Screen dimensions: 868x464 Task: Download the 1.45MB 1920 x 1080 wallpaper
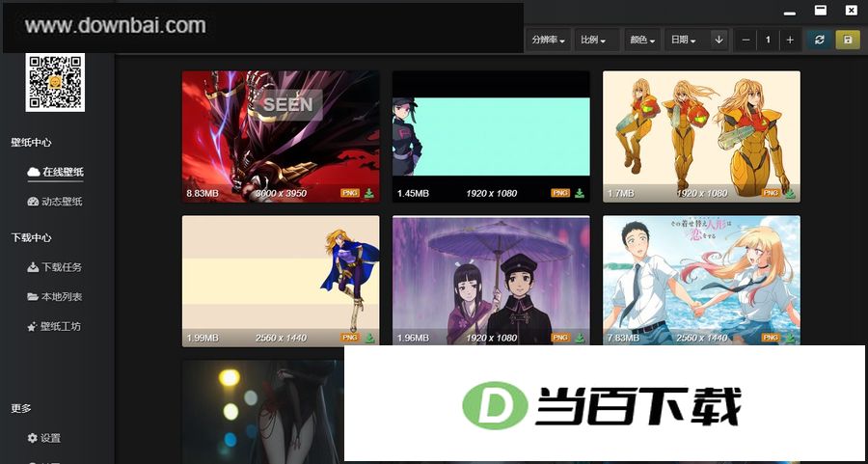580,193
